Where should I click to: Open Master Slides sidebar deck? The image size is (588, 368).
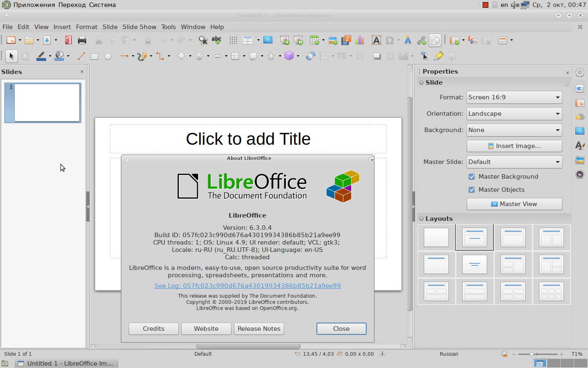pos(580,131)
